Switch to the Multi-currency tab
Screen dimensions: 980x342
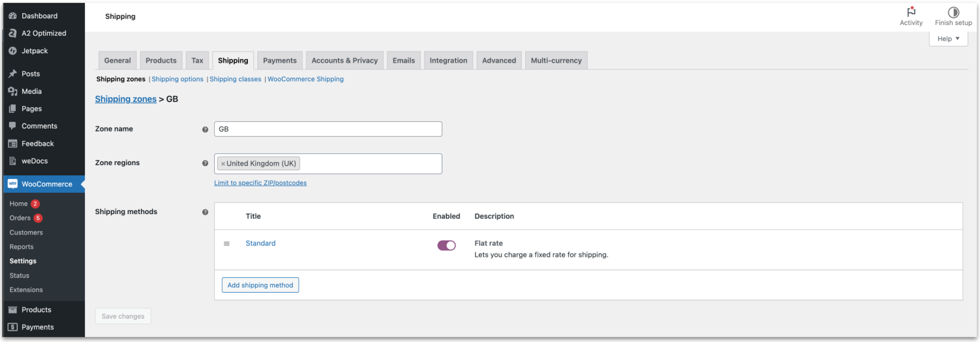pos(556,60)
